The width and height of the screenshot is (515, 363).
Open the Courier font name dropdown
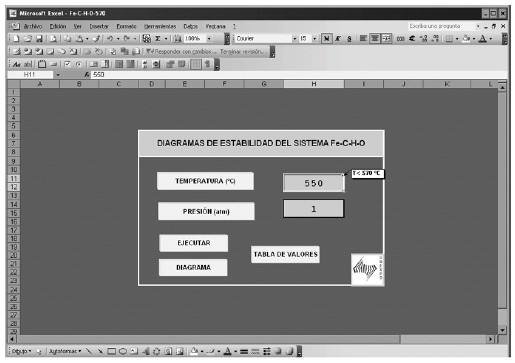click(x=294, y=39)
